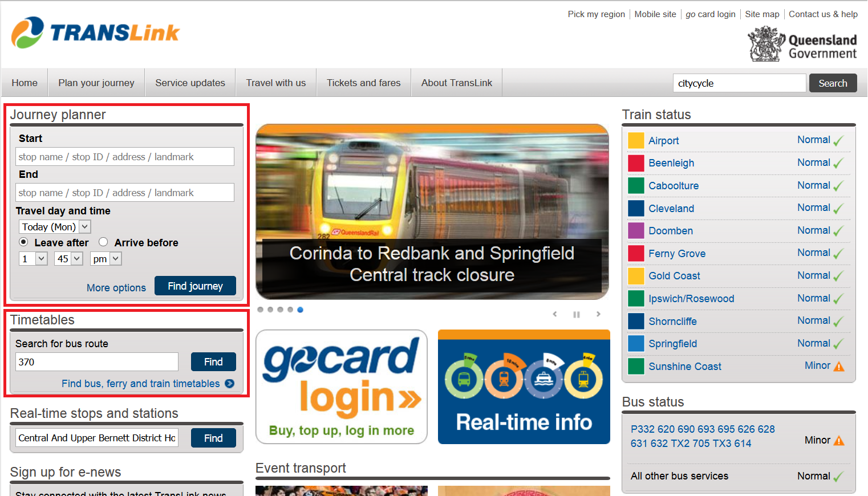
Task: Click Pick my region link
Action: [597, 14]
